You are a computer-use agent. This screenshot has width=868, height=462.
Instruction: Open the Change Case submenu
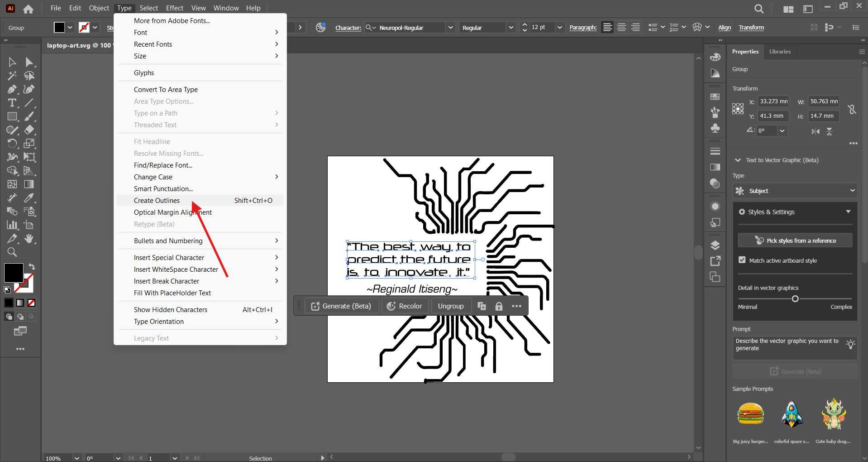(200, 177)
